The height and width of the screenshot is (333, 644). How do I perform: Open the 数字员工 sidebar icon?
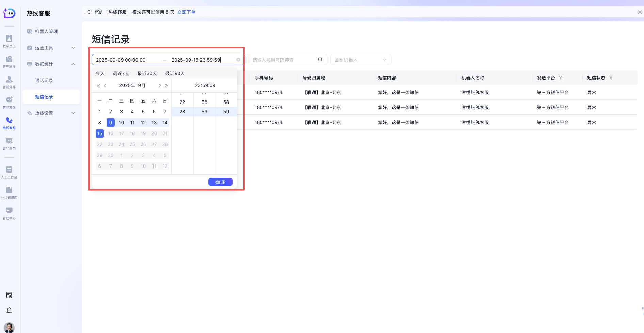[9, 41]
